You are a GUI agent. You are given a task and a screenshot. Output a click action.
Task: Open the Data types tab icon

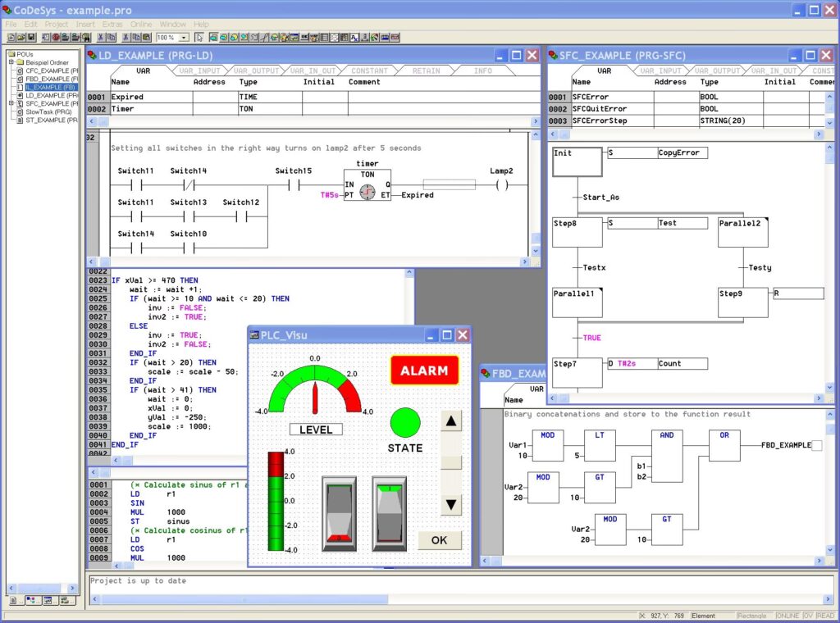(x=30, y=600)
